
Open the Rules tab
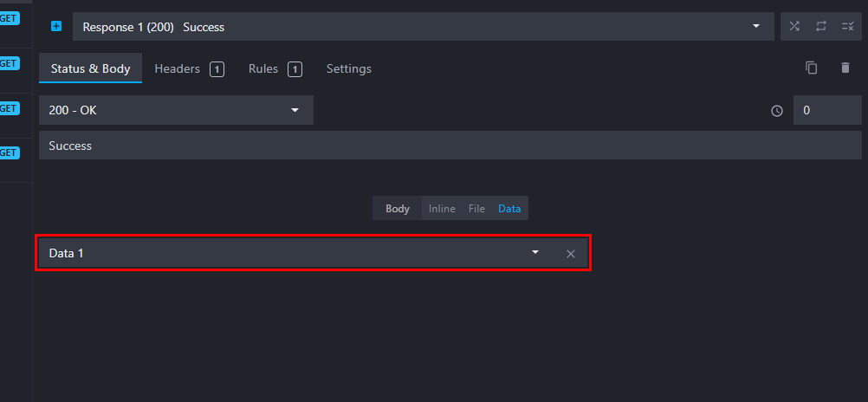(274, 68)
